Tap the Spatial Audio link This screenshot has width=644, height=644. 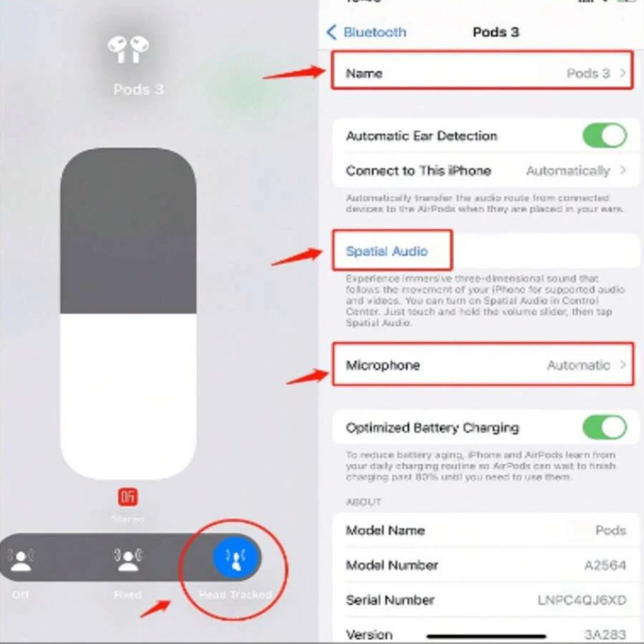point(386,251)
